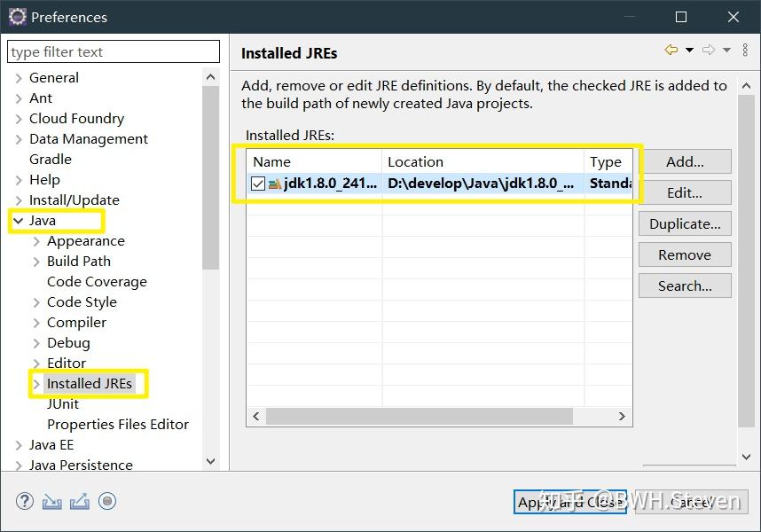Image resolution: width=761 pixels, height=532 pixels.
Task: Click the Import preferences icon
Action: click(51, 502)
